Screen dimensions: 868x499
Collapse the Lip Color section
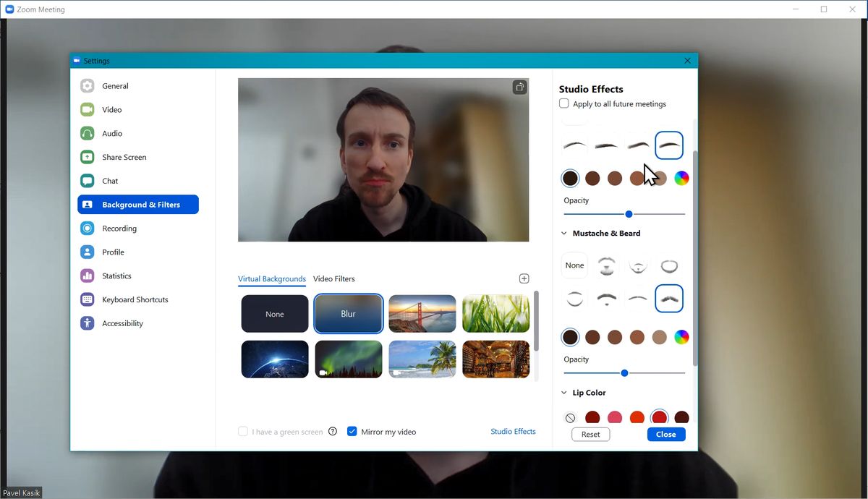coord(564,393)
